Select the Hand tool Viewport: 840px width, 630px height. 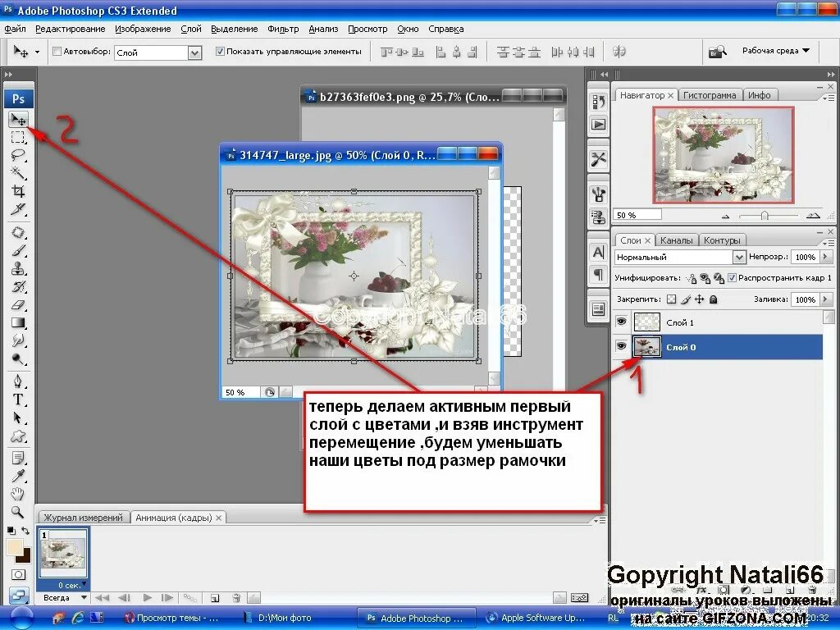18,493
